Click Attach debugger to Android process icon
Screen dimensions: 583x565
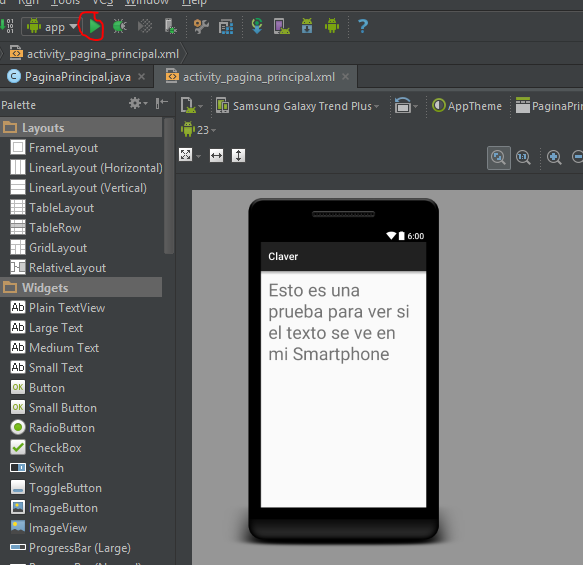(170, 26)
